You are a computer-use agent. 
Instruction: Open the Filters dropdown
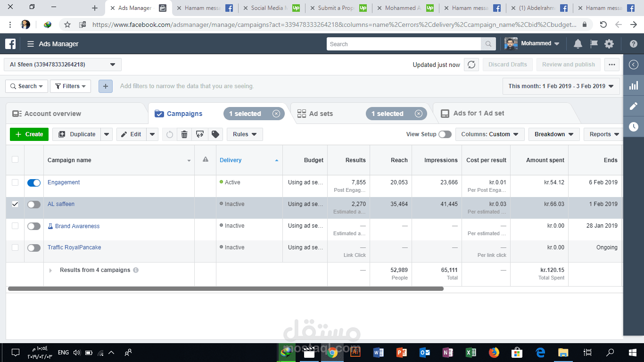click(x=70, y=86)
